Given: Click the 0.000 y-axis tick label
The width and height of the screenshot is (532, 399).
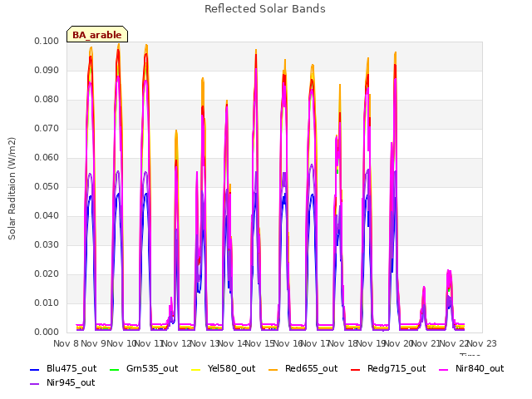Looking at the screenshot, I should tap(47, 332).
